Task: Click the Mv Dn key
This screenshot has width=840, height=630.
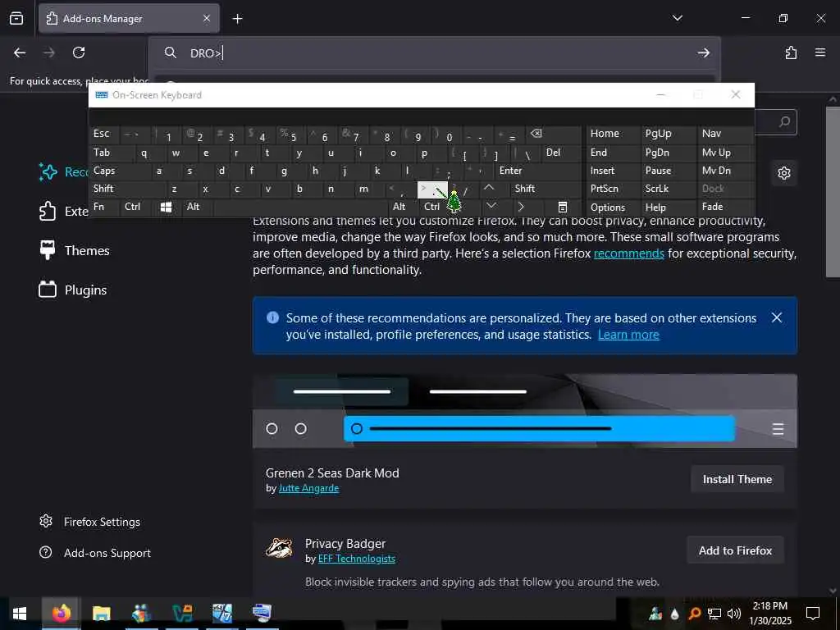Action: (726, 171)
